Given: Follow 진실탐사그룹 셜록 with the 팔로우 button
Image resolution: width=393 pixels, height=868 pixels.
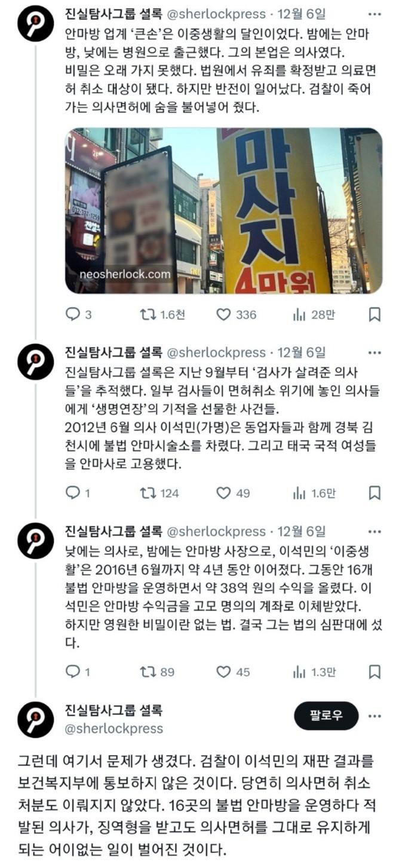Looking at the screenshot, I should pos(327,716).
